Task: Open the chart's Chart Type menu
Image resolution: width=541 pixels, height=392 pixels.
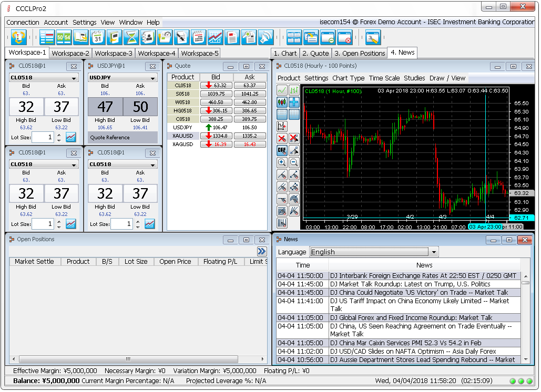Action: tap(348, 78)
